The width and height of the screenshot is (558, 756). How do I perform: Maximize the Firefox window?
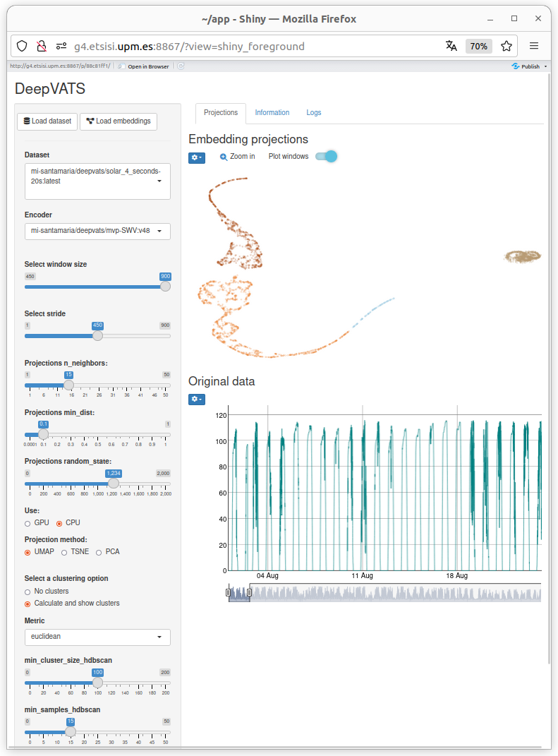[514, 19]
